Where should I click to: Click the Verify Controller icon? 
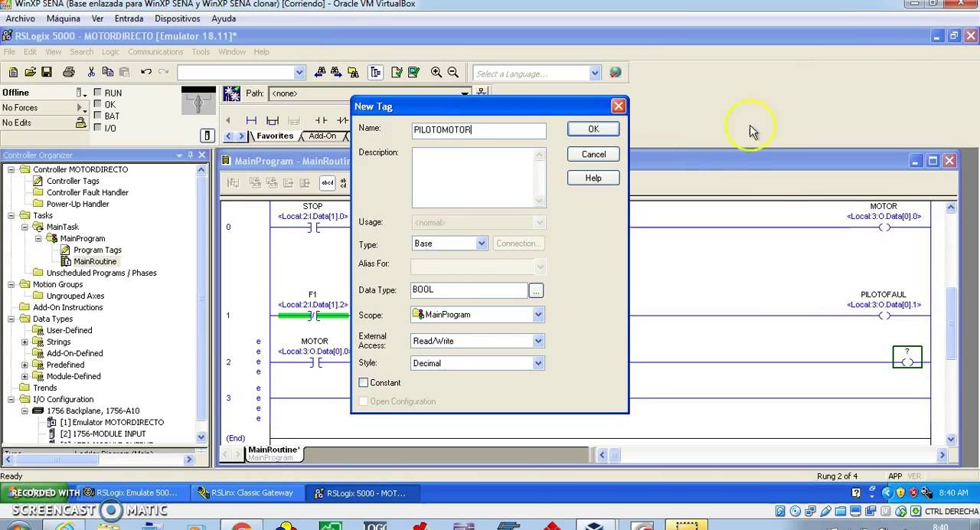(x=413, y=72)
